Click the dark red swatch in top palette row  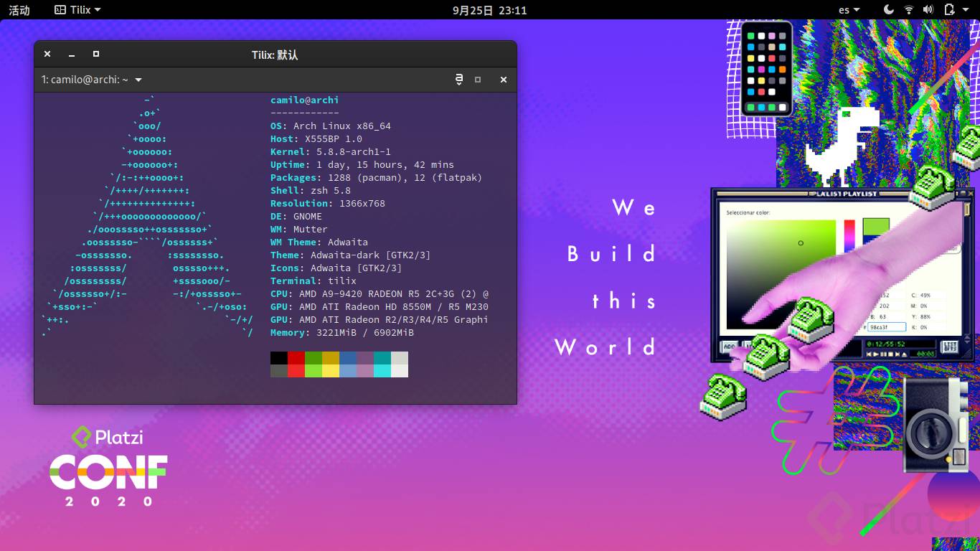[x=296, y=358]
